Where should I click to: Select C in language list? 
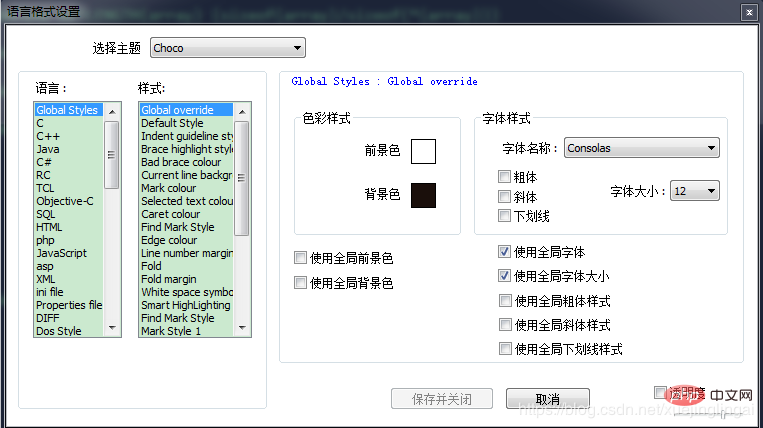point(69,123)
